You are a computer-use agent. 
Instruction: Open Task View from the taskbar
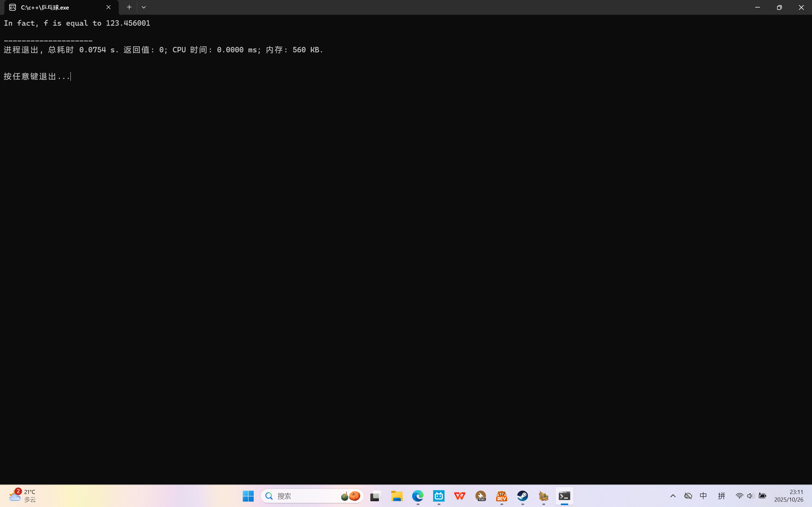click(375, 496)
